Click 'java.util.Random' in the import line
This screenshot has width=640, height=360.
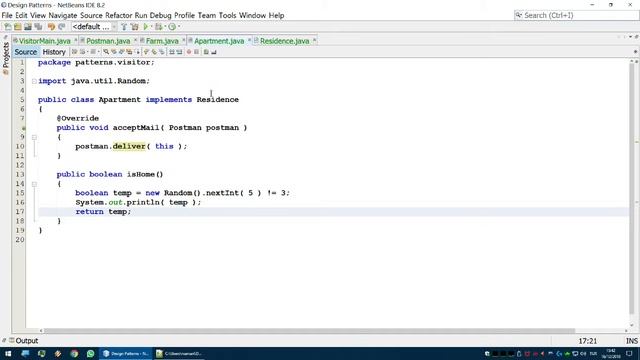coord(108,81)
